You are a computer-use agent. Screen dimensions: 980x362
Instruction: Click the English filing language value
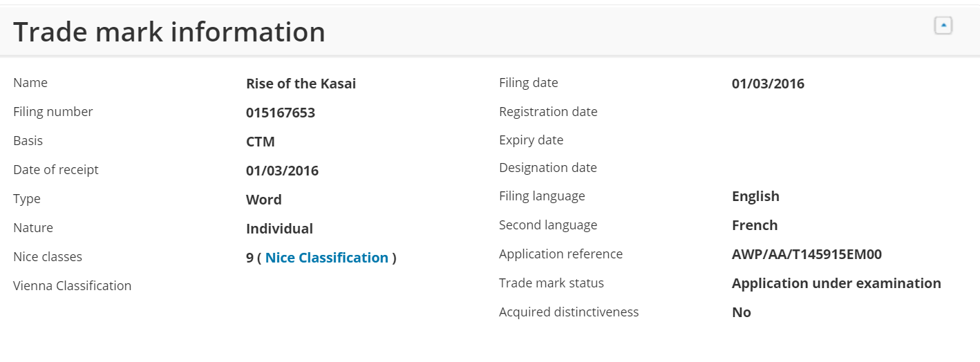(x=755, y=196)
